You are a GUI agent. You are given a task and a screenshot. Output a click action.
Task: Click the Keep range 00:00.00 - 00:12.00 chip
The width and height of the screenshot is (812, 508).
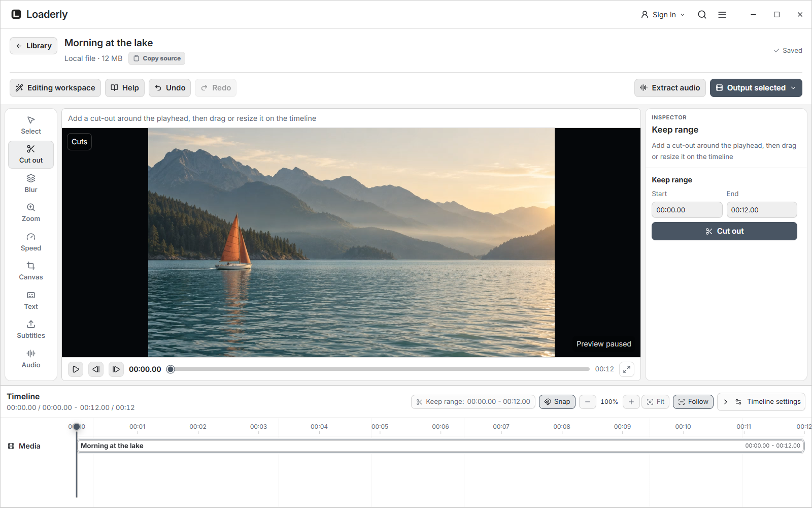(x=473, y=402)
